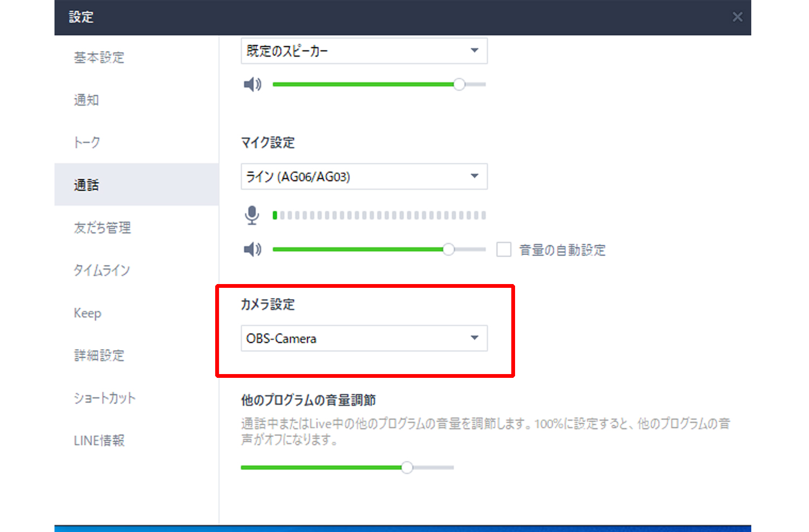Click the 設定 window title
The height and width of the screenshot is (532, 809).
click(81, 17)
